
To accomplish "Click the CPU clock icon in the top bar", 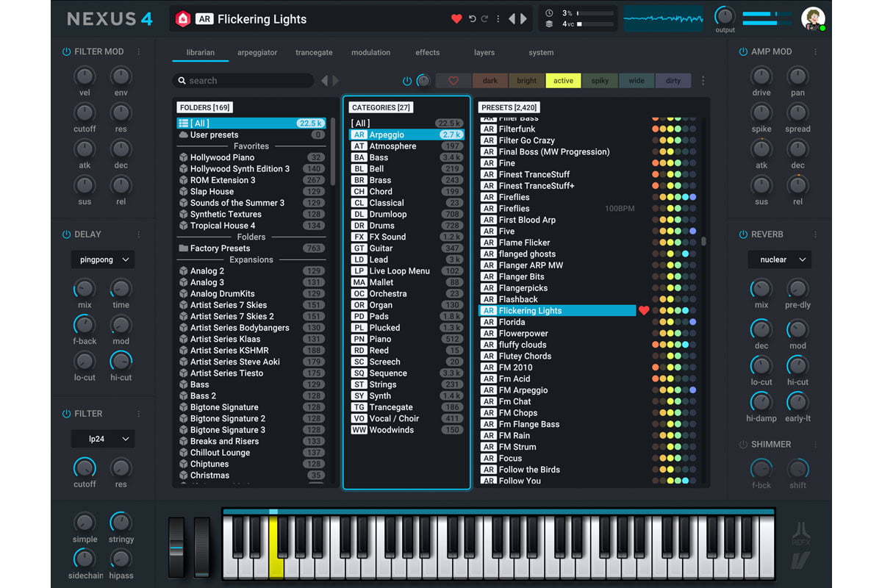I will click(x=549, y=13).
